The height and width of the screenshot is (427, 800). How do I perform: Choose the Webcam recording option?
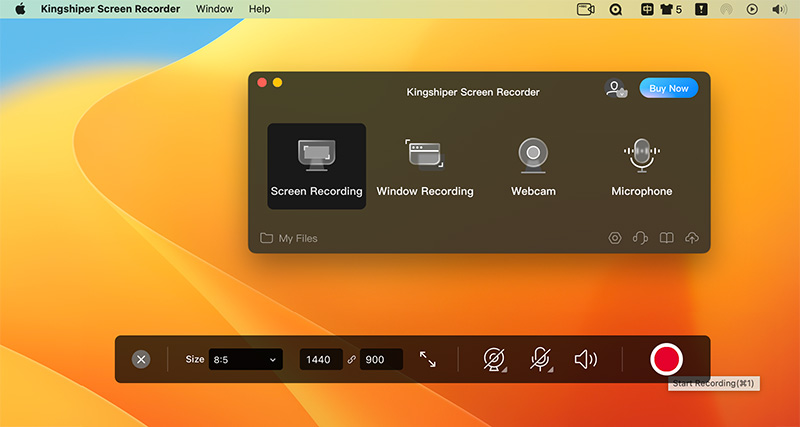point(533,166)
